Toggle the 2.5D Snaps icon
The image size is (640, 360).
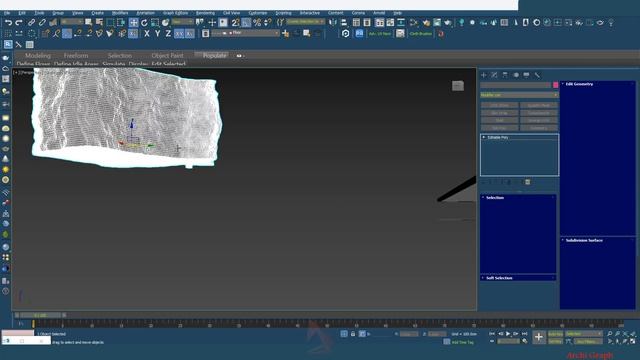[x=236, y=23]
